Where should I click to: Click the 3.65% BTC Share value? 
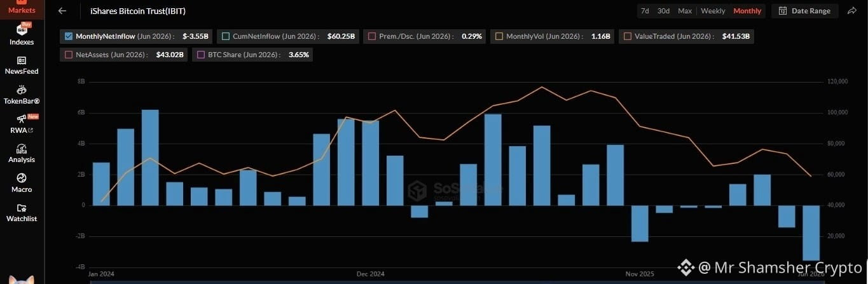point(299,55)
